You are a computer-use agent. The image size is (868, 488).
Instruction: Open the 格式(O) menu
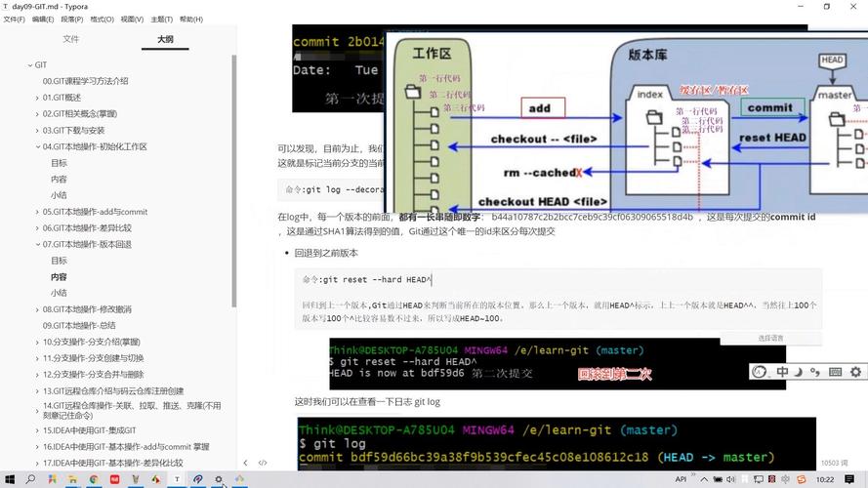coord(102,20)
